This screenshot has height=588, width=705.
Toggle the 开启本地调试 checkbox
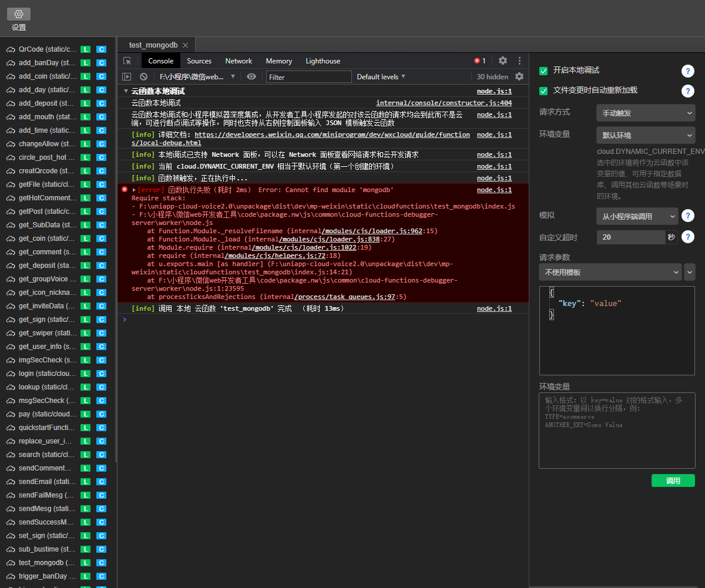click(543, 70)
